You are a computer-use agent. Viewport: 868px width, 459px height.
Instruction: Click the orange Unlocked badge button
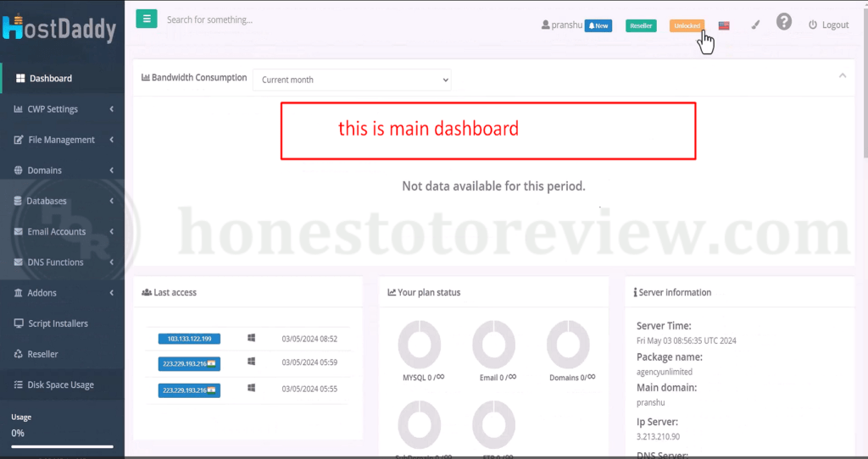[687, 25]
